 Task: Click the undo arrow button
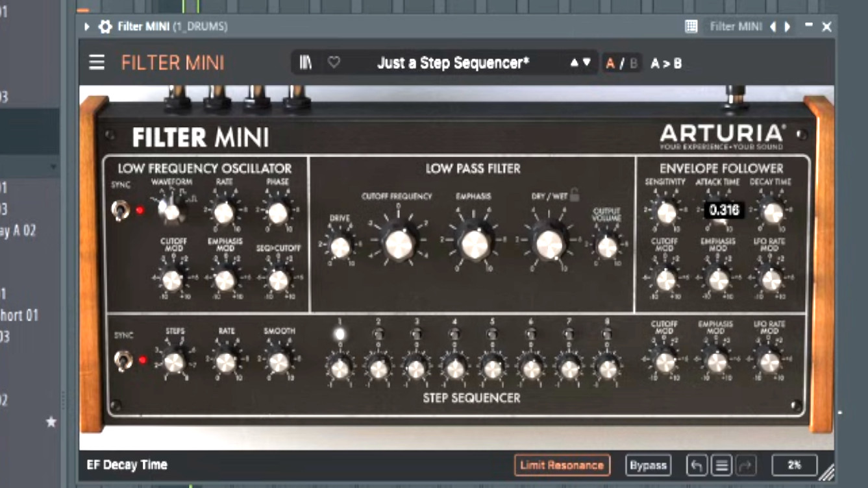pyautogui.click(x=697, y=465)
